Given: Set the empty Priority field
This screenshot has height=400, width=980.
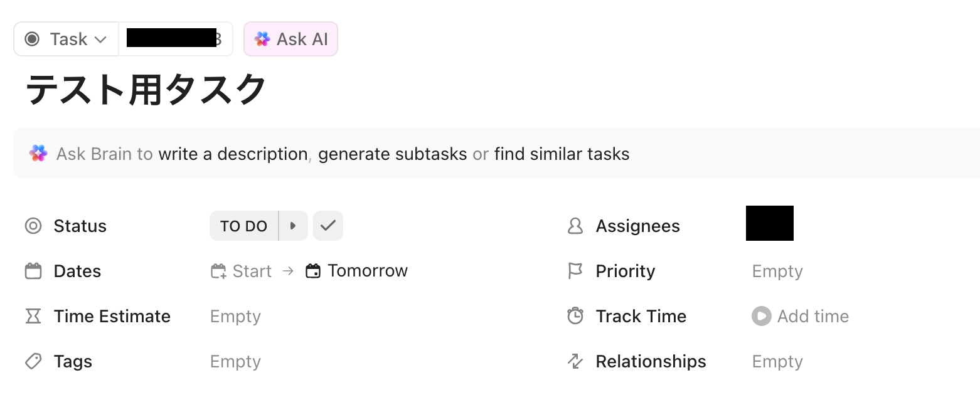Looking at the screenshot, I should click(x=777, y=271).
